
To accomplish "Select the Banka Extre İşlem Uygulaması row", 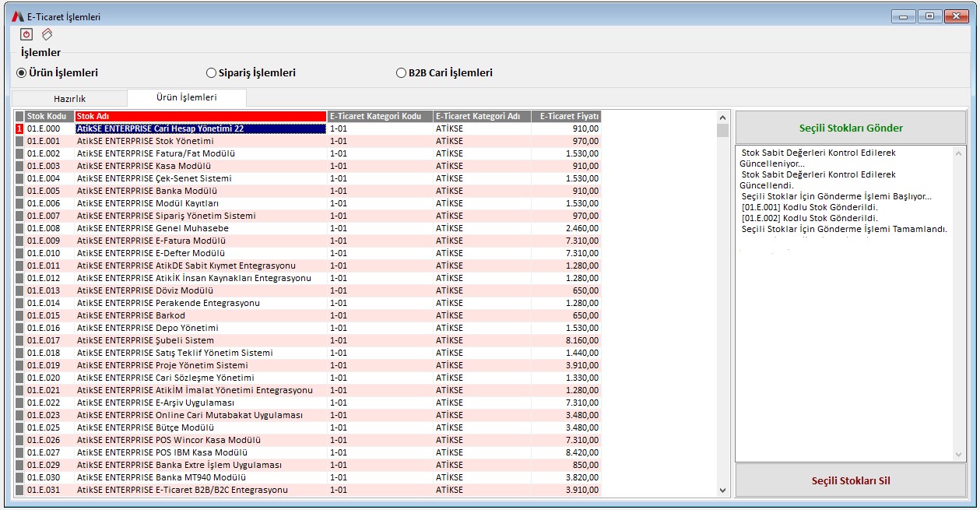I will click(x=308, y=465).
